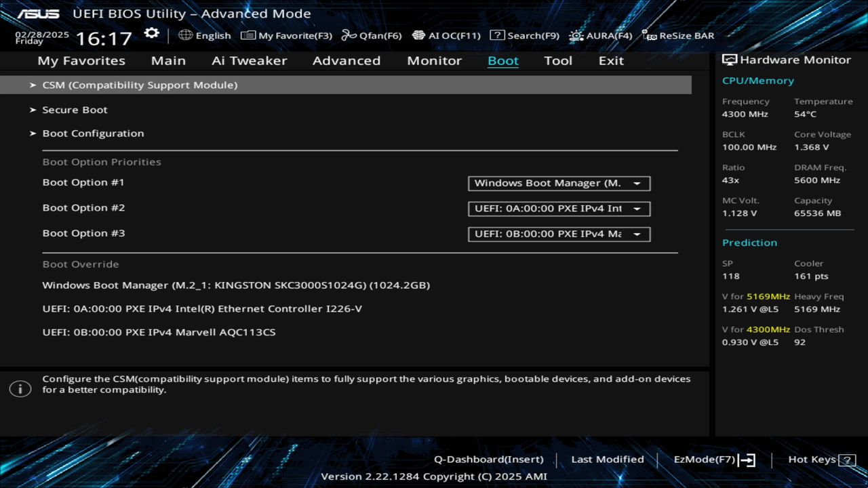
Task: Boot override PXE IPv4 Intel I226-V
Action: [x=202, y=309]
